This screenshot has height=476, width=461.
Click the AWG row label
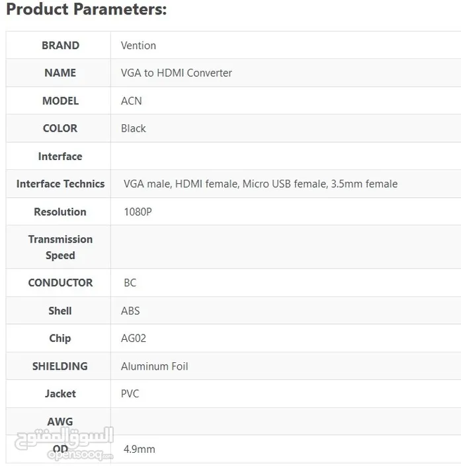[60, 421]
